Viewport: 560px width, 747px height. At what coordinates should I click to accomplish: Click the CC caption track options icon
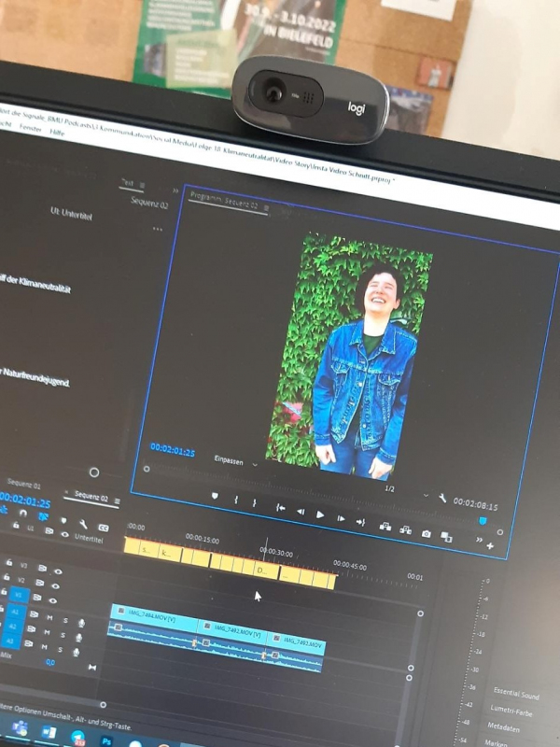pos(103,528)
